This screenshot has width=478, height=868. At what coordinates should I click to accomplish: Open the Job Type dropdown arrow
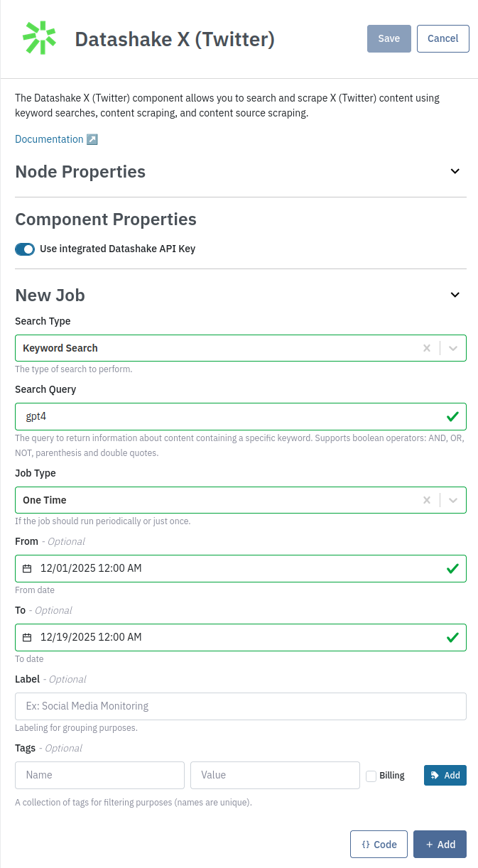tap(454, 500)
